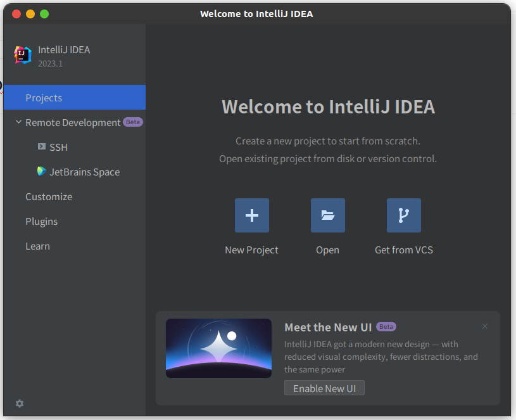Click the Beta badge next to Remote Development

point(132,122)
